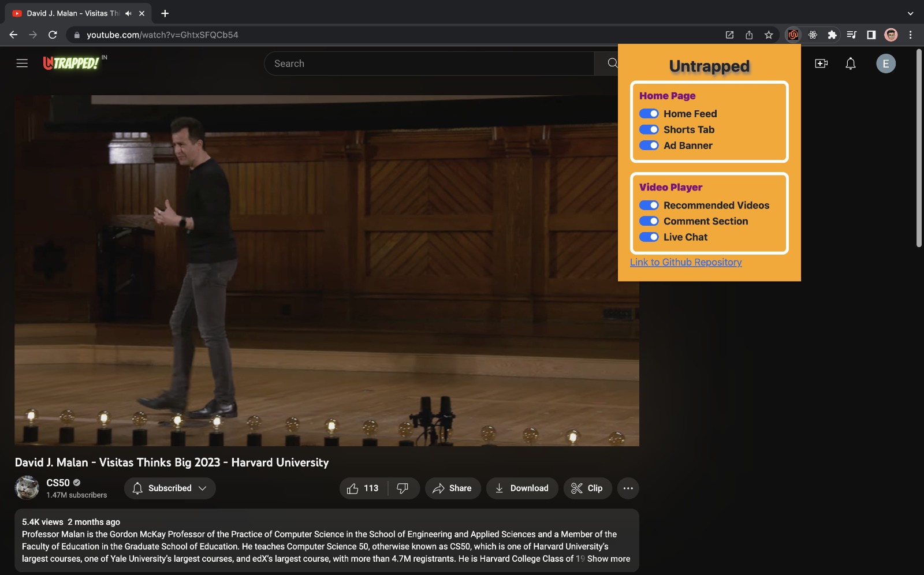924x575 pixels.
Task: Turn off Recommended Videos toggle
Action: (x=649, y=206)
